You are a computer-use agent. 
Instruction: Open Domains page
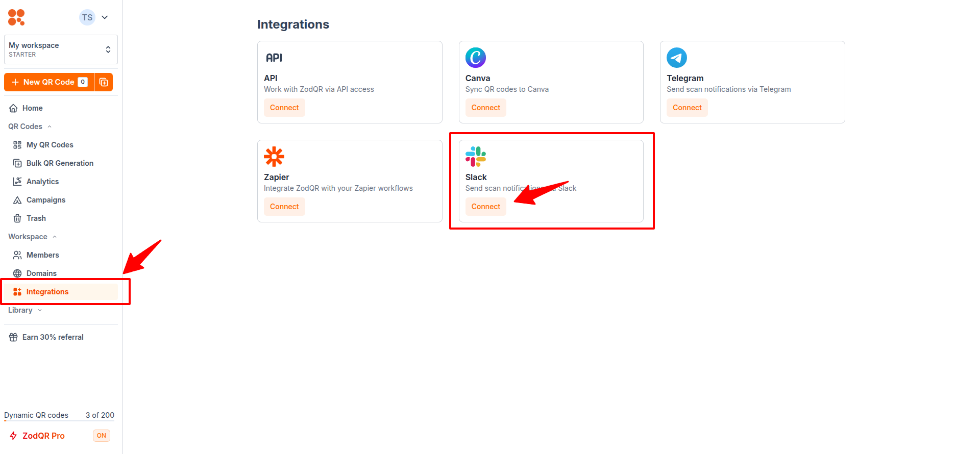click(x=61, y=273)
